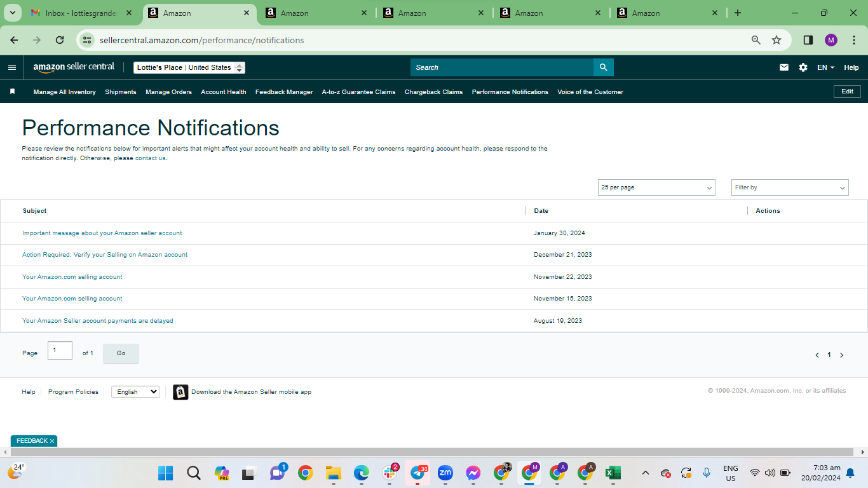Reload the page with the refresh icon

tap(60, 40)
